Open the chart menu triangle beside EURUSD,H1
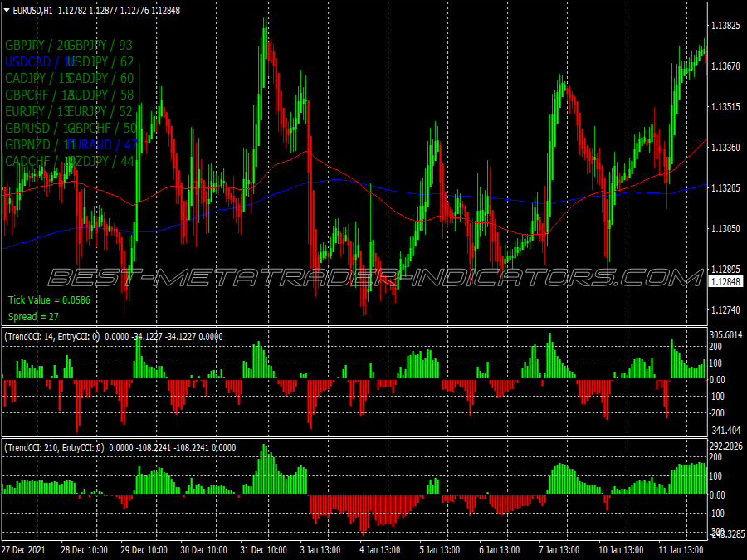Screen dimensions: 747x560 7,11
